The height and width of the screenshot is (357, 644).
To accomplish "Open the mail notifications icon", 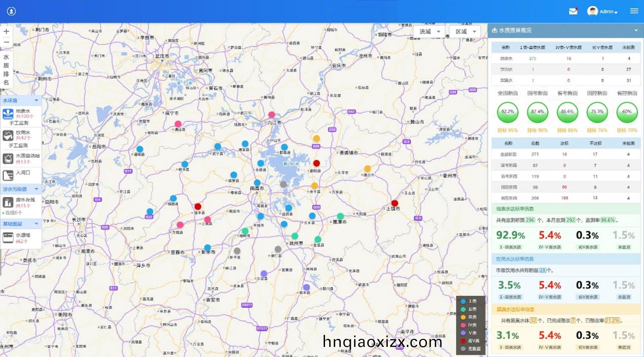I will pos(573,11).
